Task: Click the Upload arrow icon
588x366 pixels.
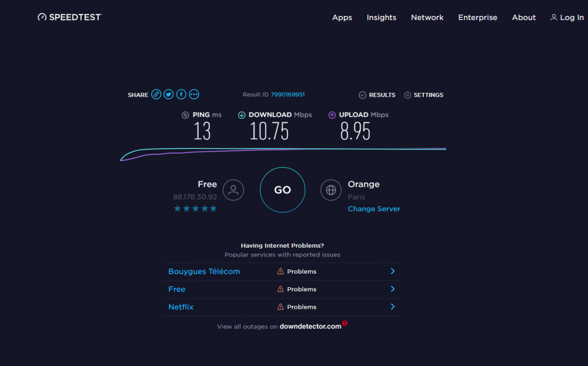Action: tap(332, 115)
